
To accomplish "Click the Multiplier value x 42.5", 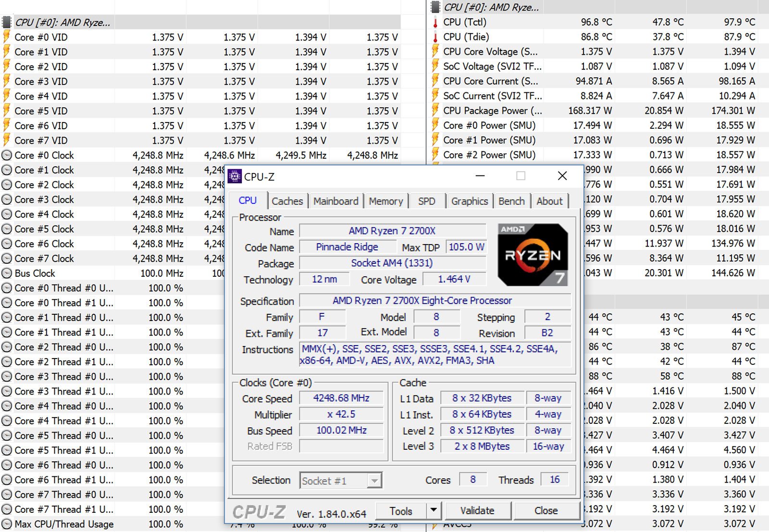I will click(x=341, y=414).
